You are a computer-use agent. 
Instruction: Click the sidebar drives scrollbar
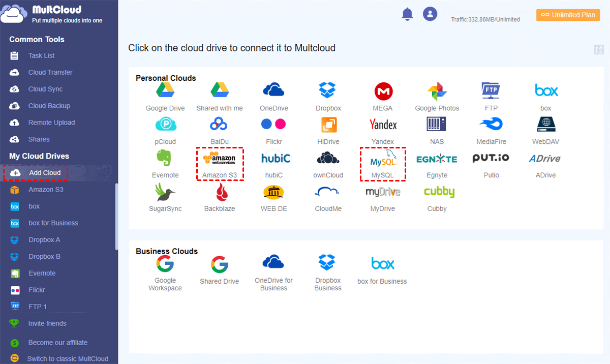116,216
